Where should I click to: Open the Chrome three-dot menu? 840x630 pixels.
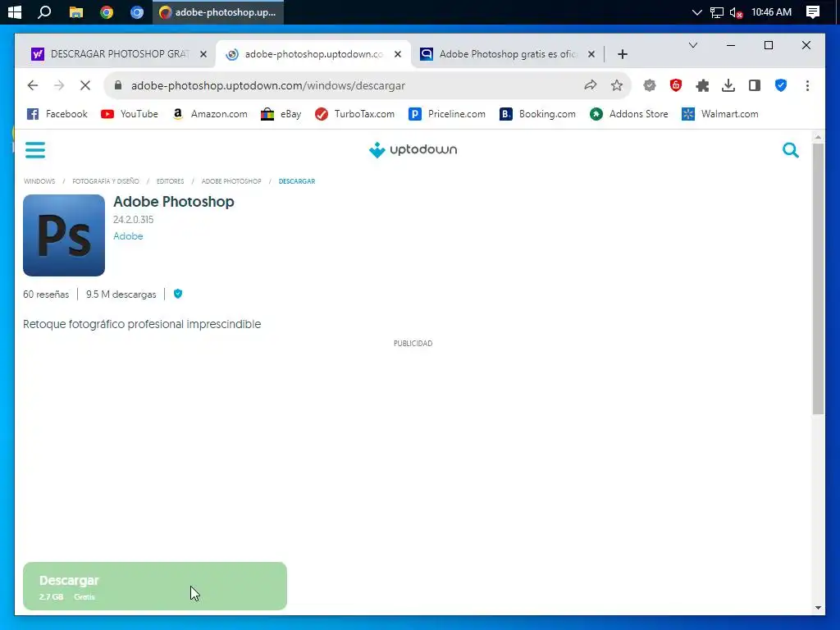tap(807, 85)
